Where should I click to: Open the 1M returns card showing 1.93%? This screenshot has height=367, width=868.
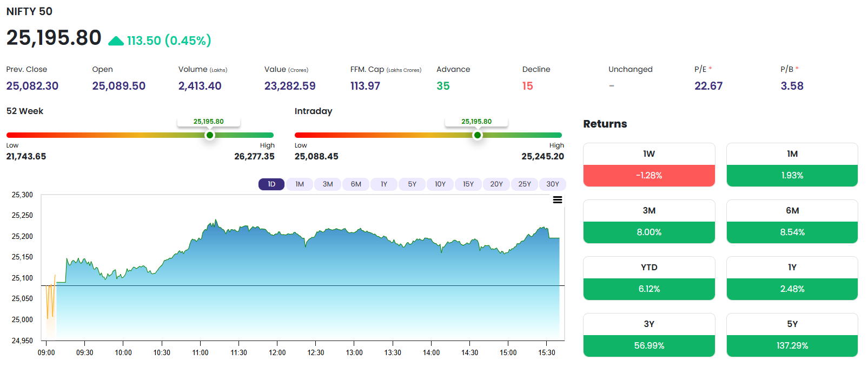tap(792, 165)
